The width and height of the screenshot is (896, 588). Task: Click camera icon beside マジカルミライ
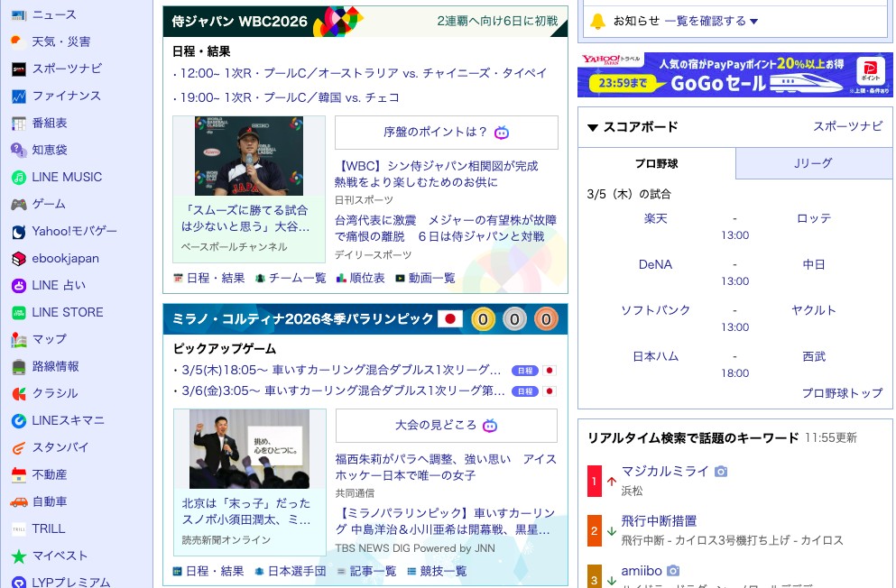721,472
